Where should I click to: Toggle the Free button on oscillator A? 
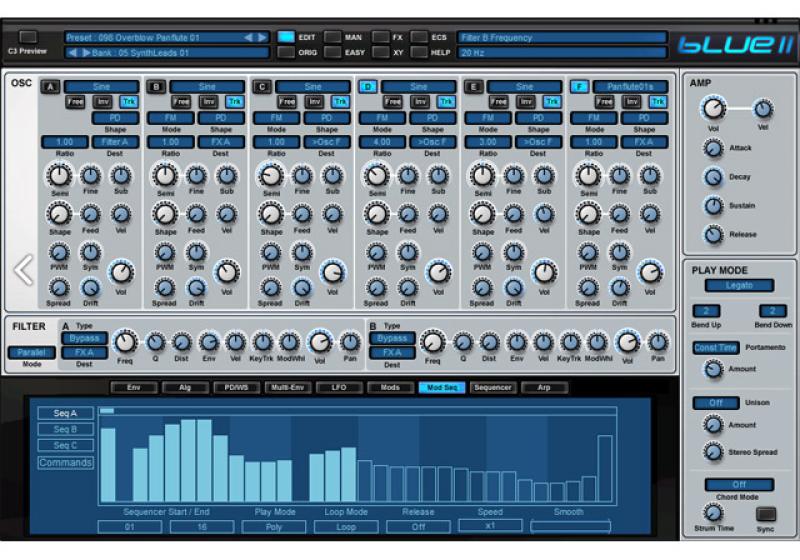pos(76,102)
